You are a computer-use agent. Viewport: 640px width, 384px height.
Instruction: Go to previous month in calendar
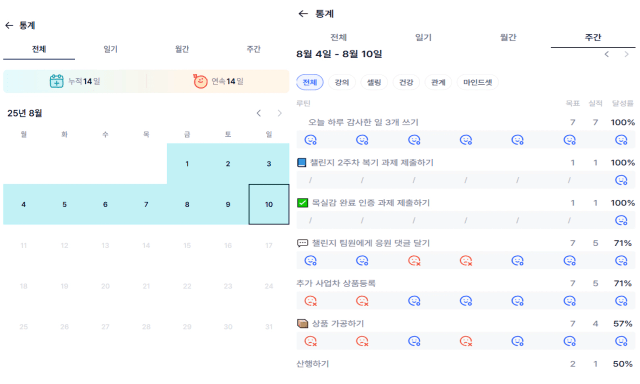[x=258, y=113]
